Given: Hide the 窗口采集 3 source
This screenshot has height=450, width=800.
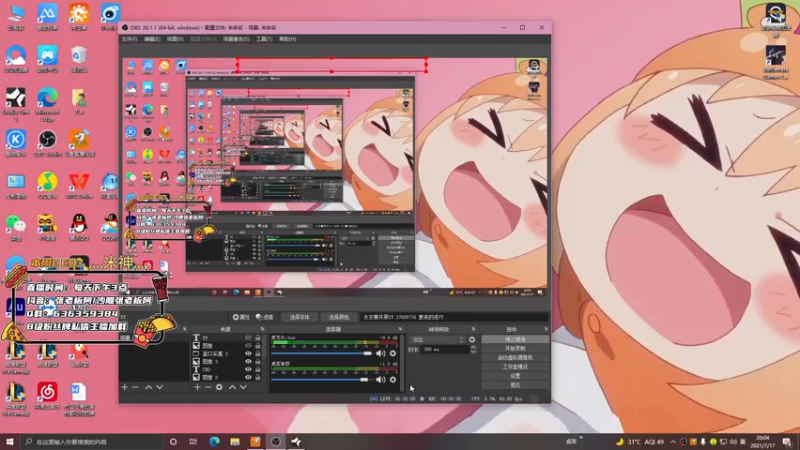Looking at the screenshot, I should (248, 354).
